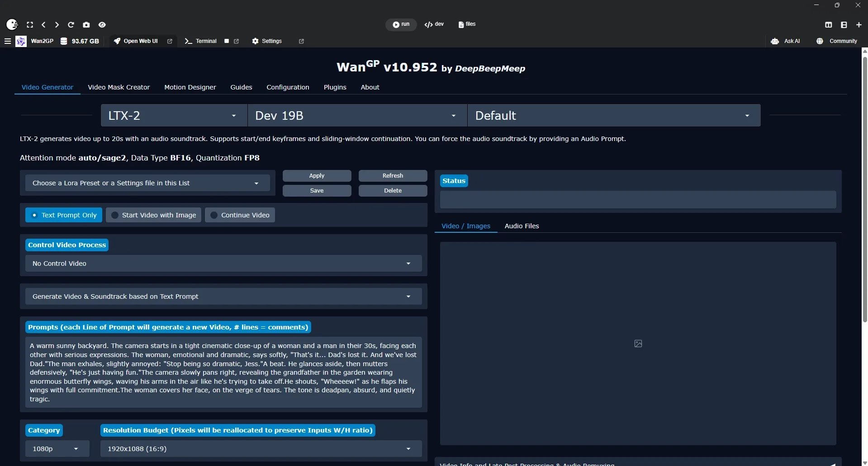The image size is (868, 466).
Task: Take a screenshot with camera icon
Action: [86, 25]
